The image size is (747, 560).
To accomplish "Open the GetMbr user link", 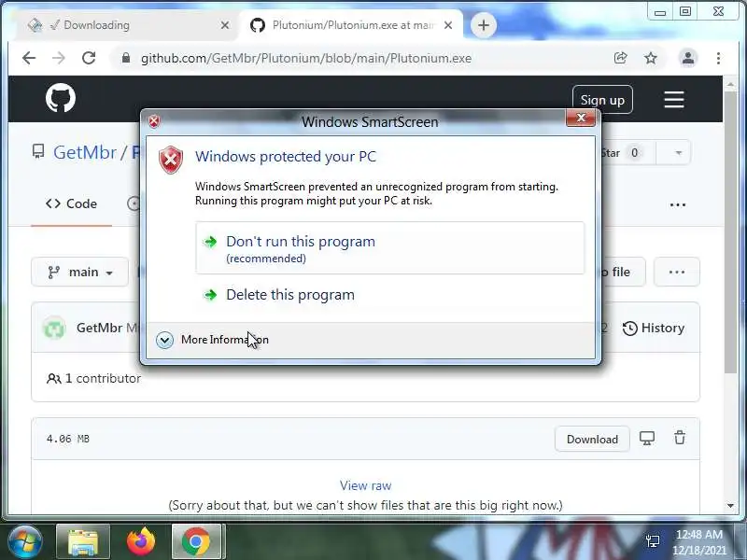I will coord(85,152).
